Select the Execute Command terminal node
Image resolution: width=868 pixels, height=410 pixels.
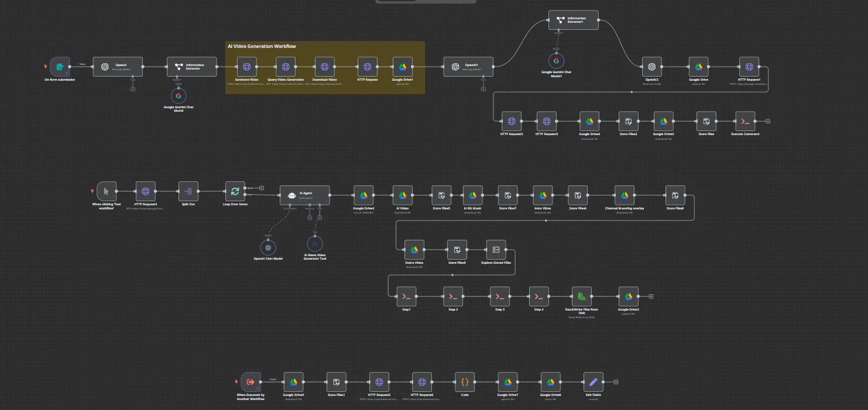tap(745, 121)
